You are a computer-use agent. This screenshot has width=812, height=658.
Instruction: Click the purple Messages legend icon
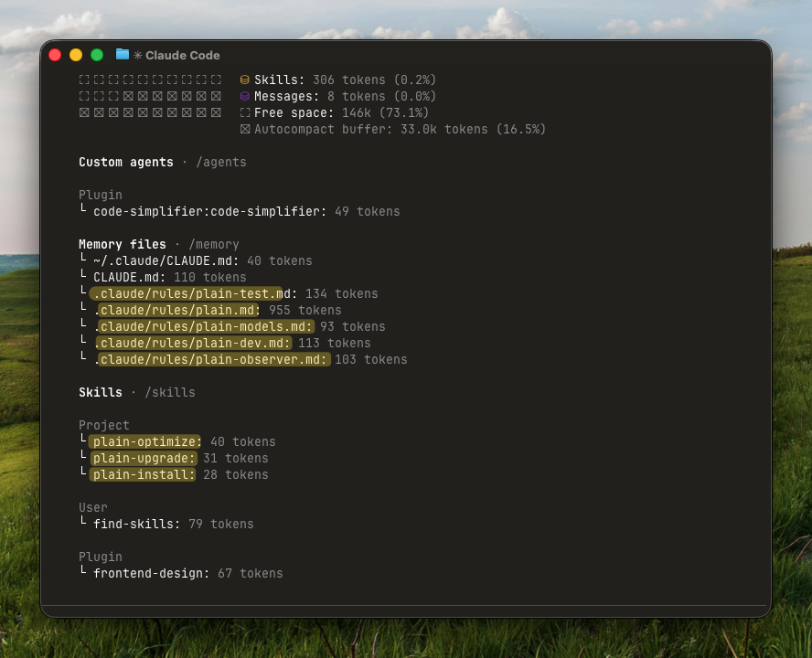coord(244,97)
